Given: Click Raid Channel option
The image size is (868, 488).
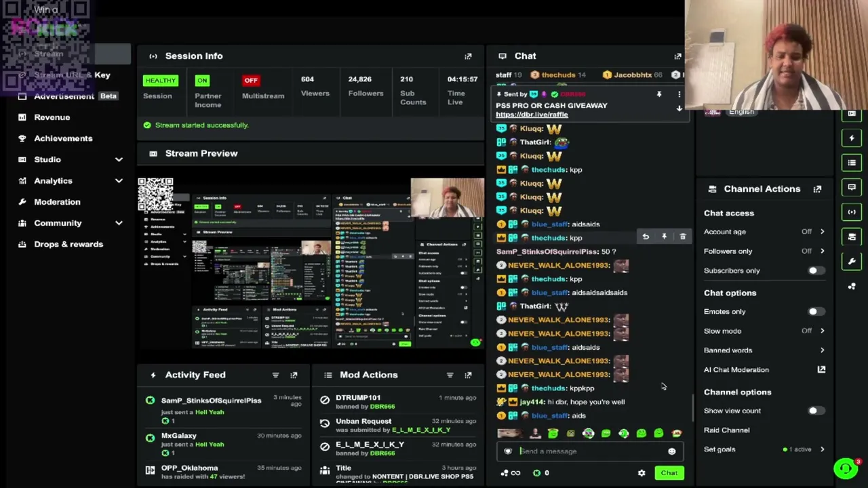Looking at the screenshot, I should point(726,430).
